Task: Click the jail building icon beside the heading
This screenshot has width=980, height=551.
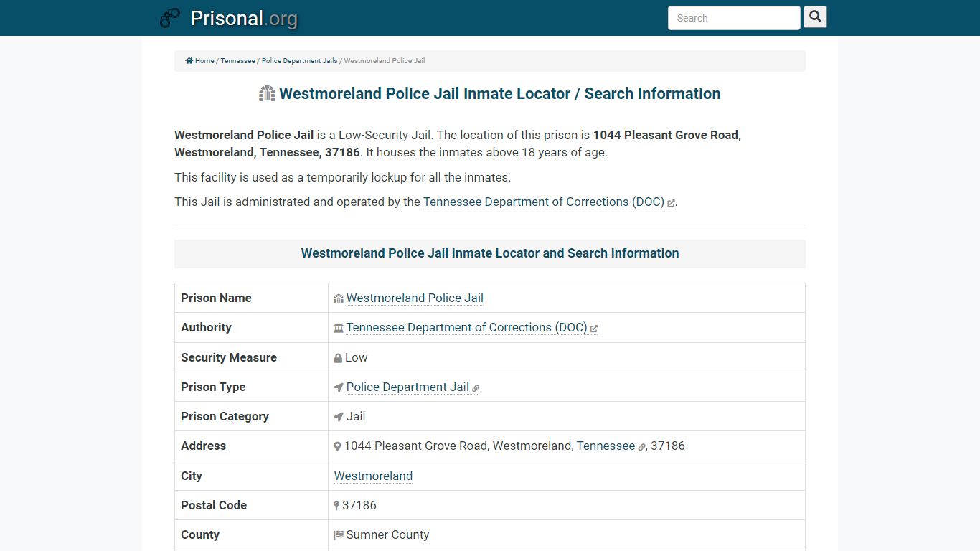Action: coord(267,93)
